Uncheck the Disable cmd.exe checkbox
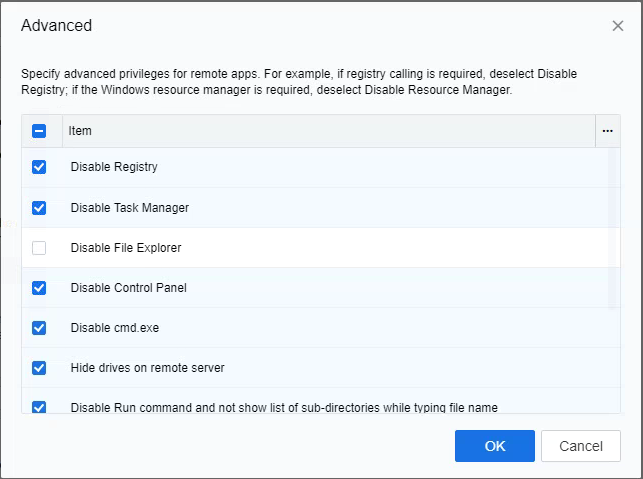The width and height of the screenshot is (643, 479). pos(39,328)
